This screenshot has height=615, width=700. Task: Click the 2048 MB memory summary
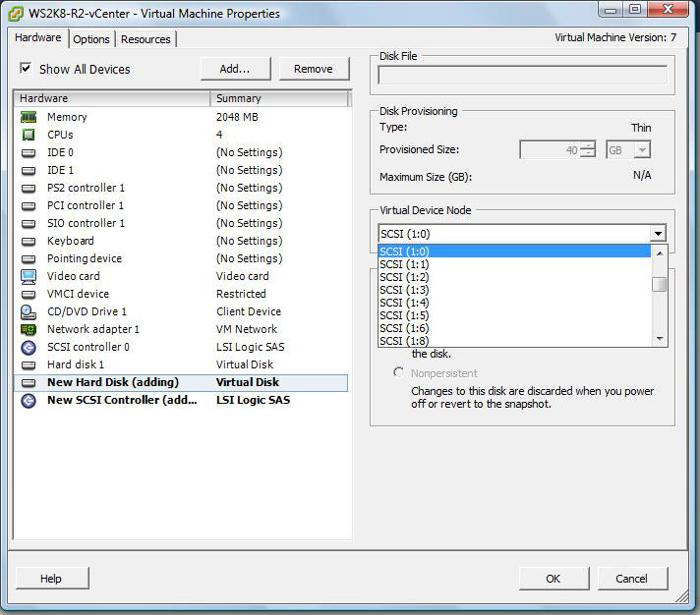237,117
